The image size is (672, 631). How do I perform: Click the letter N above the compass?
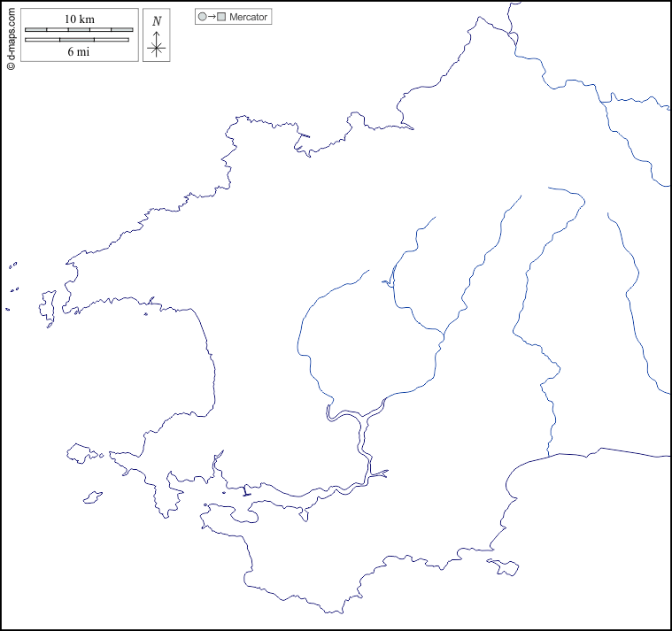[157, 21]
